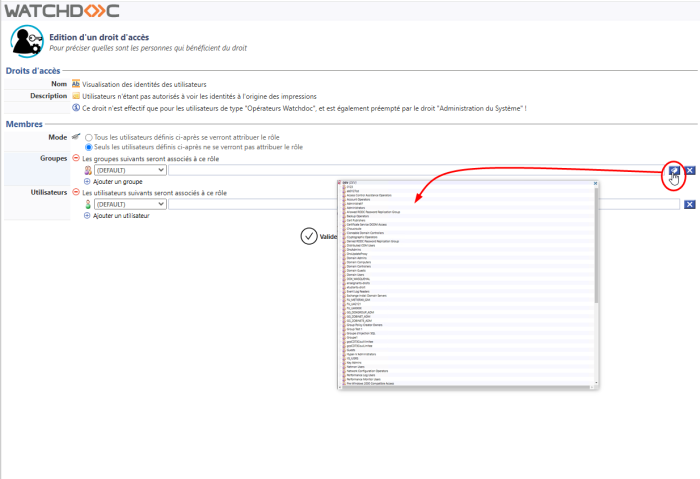Select 'Tous les utilisateurs' mode radio button
This screenshot has width=700, height=479.
[89, 137]
